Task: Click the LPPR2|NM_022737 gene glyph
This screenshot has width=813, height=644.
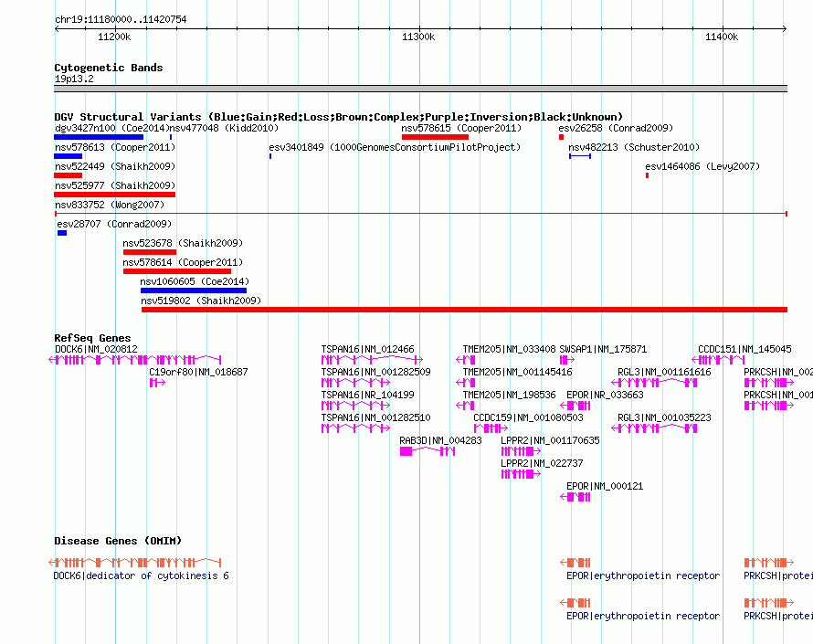Action: pyautogui.click(x=521, y=474)
